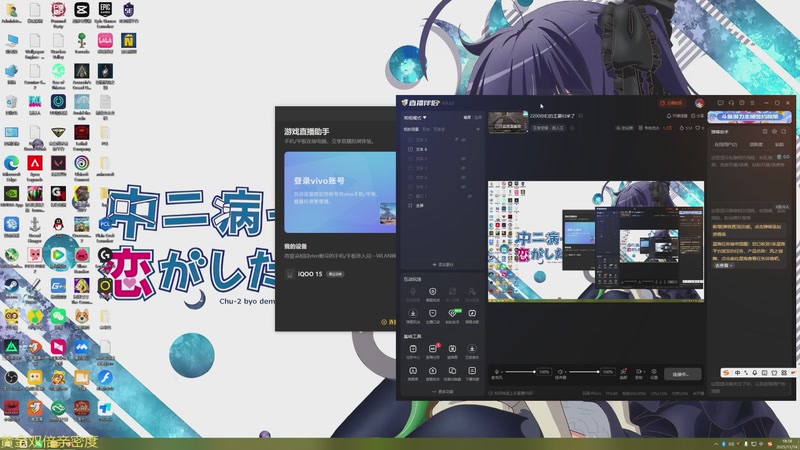Open the music-note 弹幕点歌 interaction tool
This screenshot has width=800, height=450.
point(472,316)
